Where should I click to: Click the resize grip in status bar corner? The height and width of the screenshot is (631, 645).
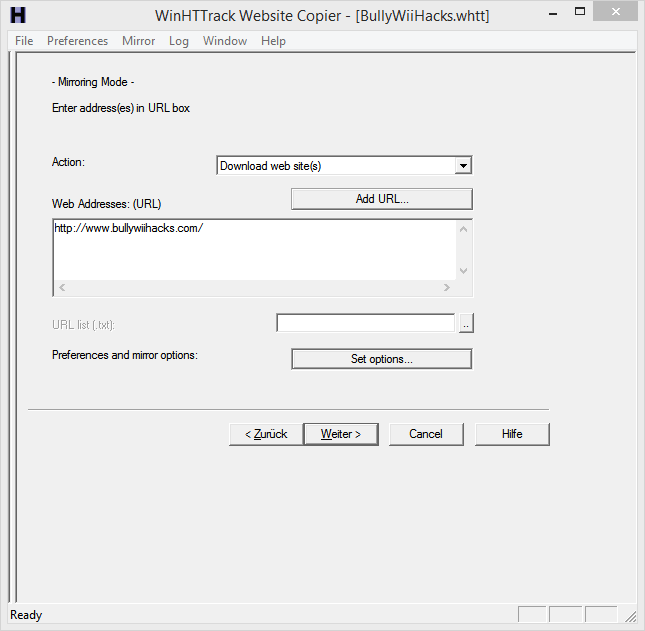pyautogui.click(x=630, y=616)
